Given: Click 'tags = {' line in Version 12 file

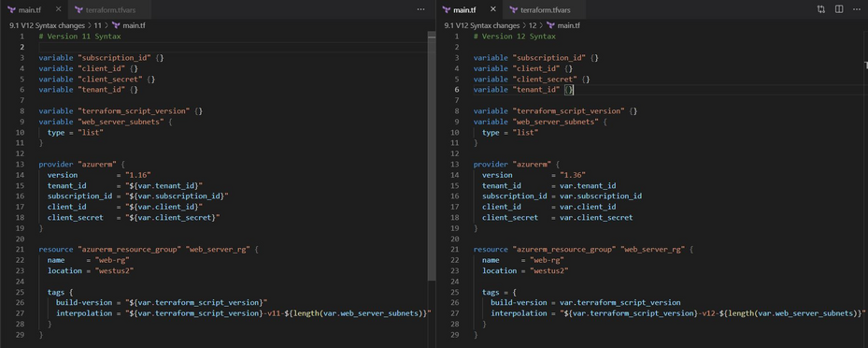Looking at the screenshot, I should (x=499, y=292).
